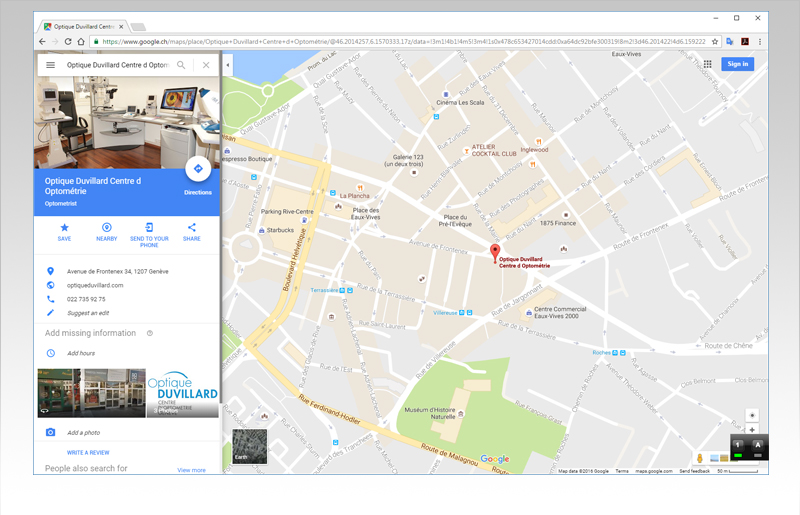Click the address Avenue de Frontenex 34
This screenshot has height=515, width=800.
click(x=117, y=272)
